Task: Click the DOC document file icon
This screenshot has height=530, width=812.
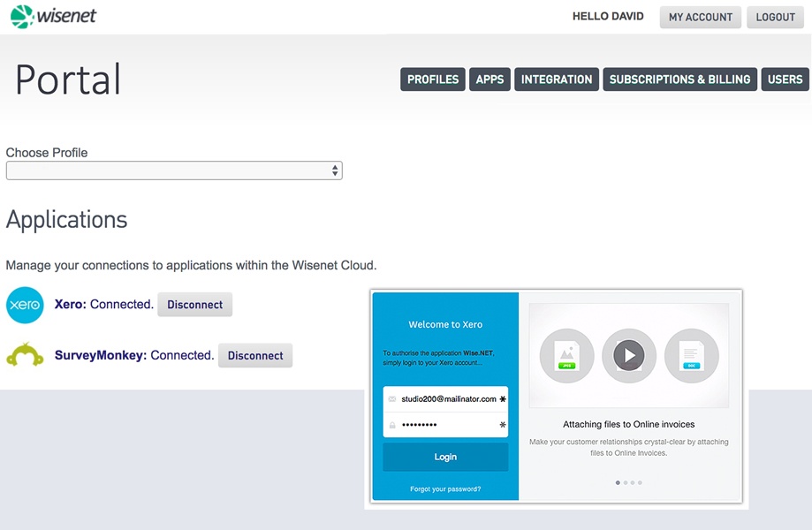Action: tap(691, 356)
